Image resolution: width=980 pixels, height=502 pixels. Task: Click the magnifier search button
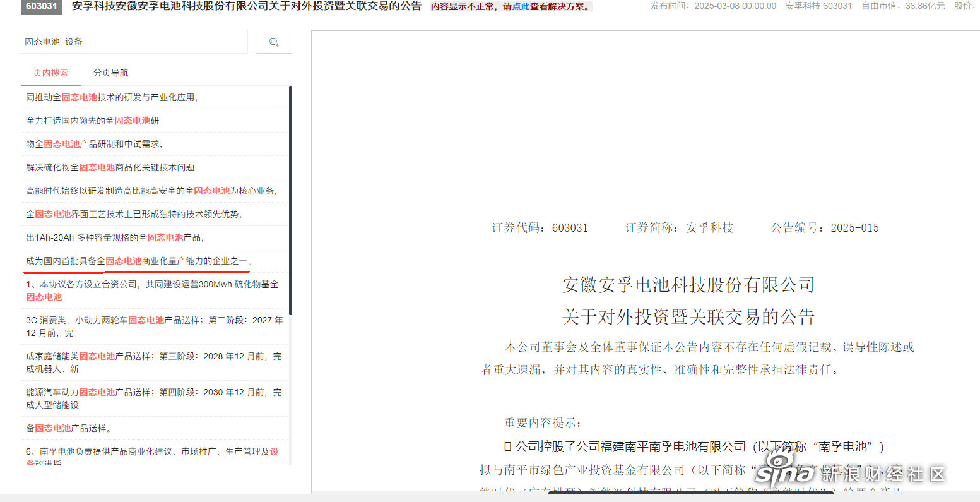pos(274,42)
